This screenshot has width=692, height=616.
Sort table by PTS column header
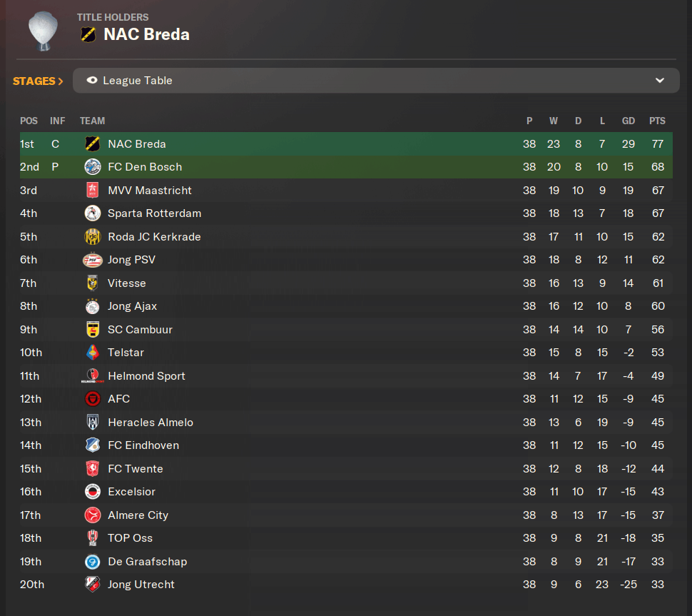pyautogui.click(x=657, y=121)
